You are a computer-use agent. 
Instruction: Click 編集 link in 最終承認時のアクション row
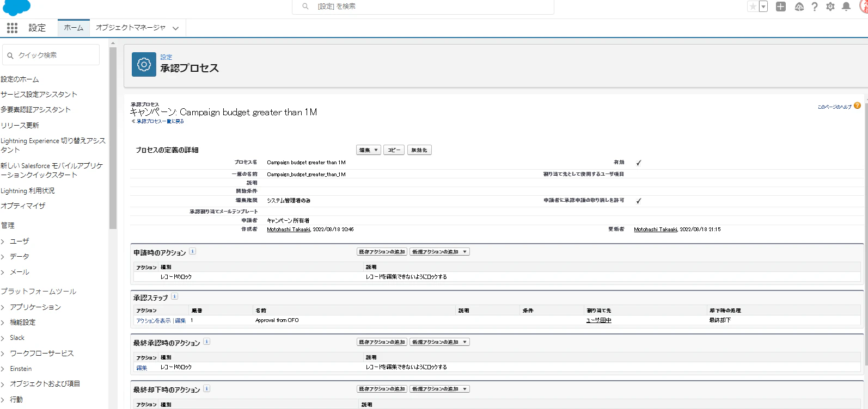click(x=142, y=368)
